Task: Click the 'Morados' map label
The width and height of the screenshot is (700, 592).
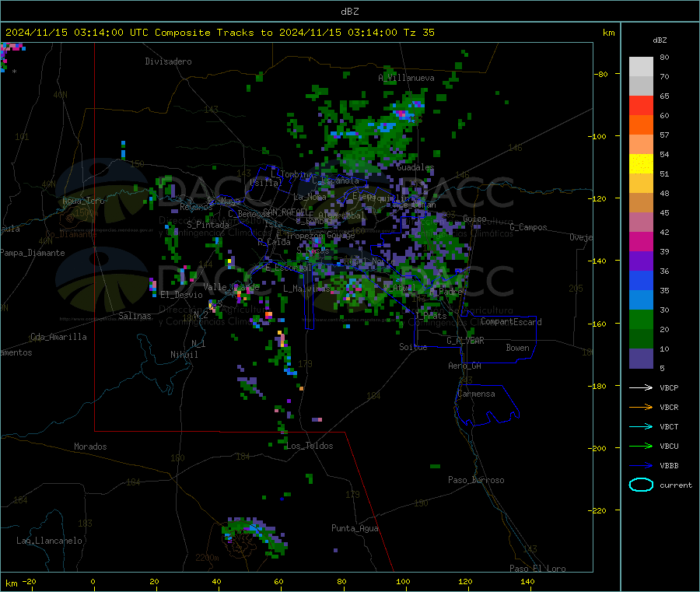Action: pos(90,447)
